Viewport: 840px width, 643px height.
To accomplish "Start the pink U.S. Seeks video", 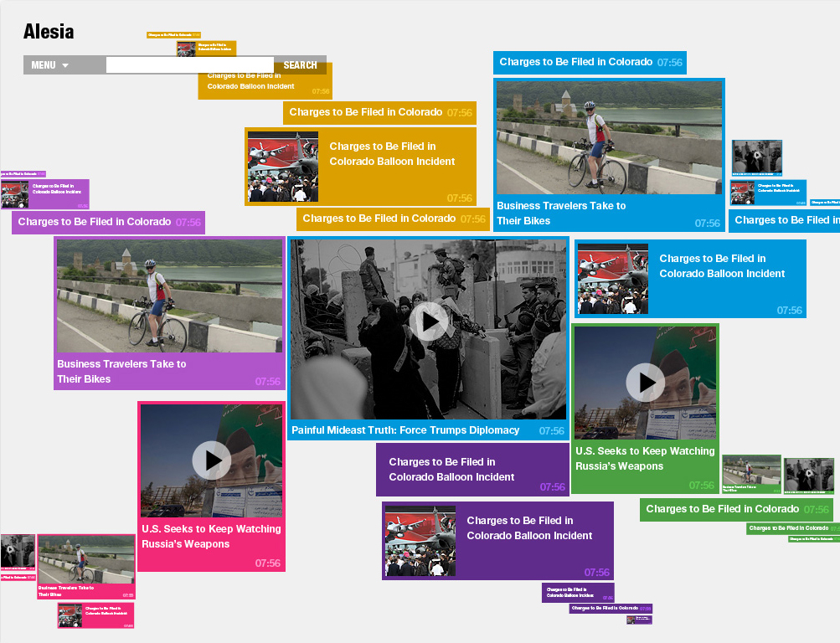I will [211, 460].
